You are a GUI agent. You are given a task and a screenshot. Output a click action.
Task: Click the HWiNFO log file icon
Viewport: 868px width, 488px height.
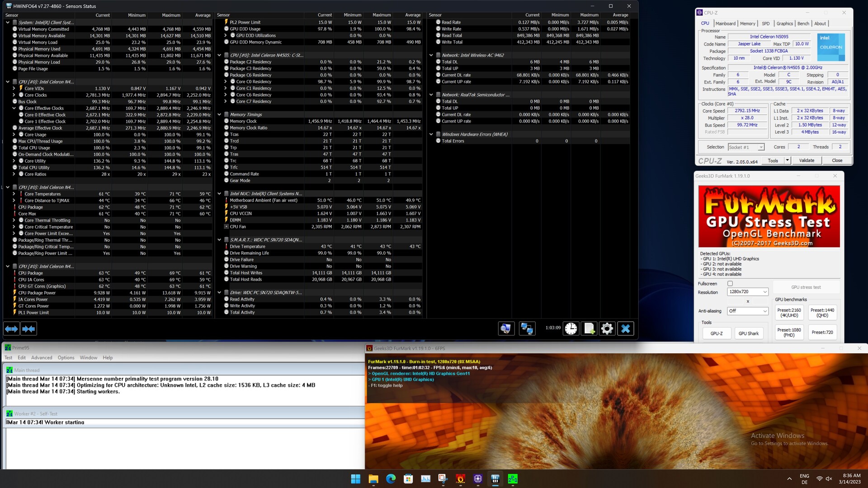589,329
